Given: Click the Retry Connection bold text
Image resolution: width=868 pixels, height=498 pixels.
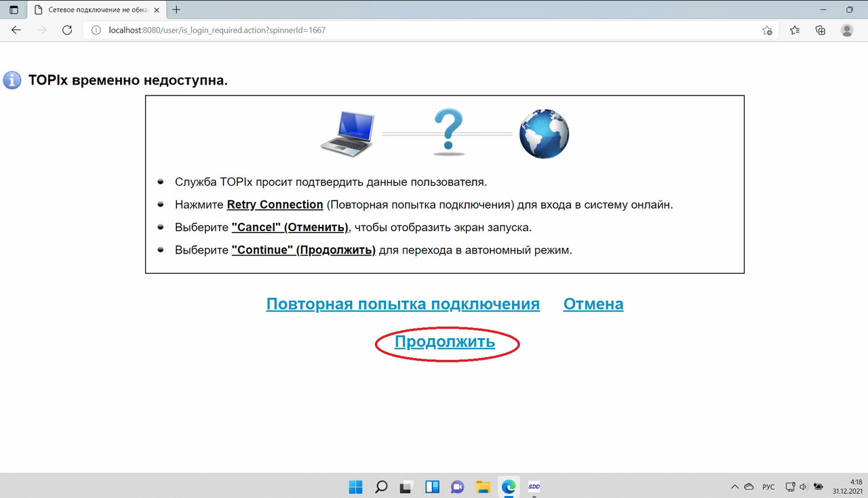Looking at the screenshot, I should [275, 205].
